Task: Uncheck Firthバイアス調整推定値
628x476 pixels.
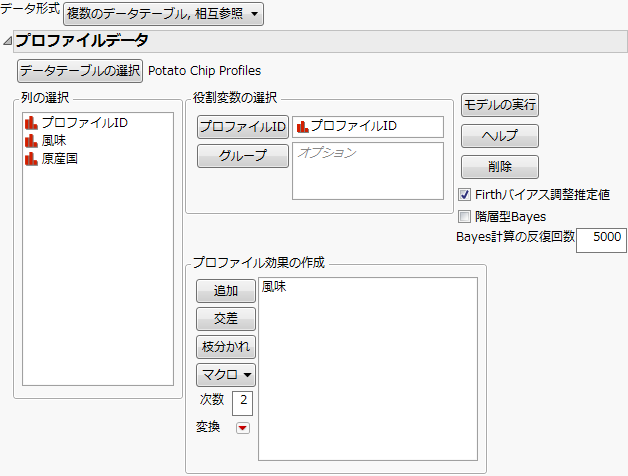Action: point(465,195)
